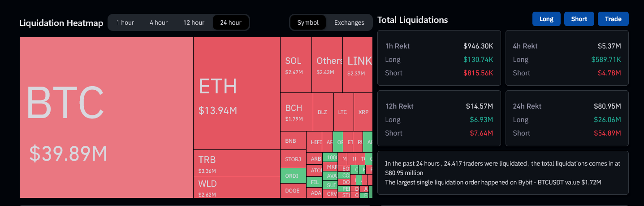Click the Short button
The image size is (644, 206).
579,19
